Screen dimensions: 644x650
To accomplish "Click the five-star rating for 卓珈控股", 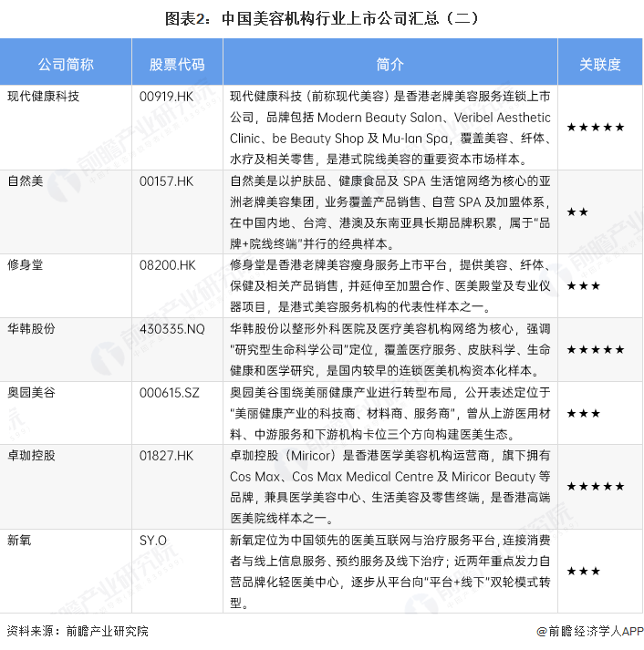I will pos(596,486).
